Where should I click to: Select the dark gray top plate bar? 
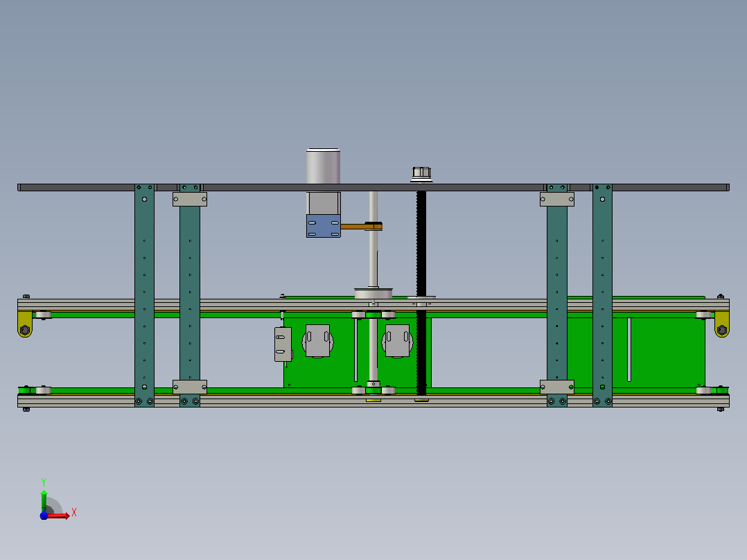(373, 187)
